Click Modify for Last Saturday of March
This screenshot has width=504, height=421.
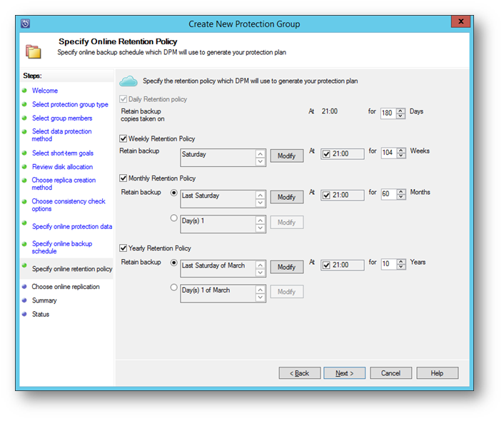coord(287,267)
